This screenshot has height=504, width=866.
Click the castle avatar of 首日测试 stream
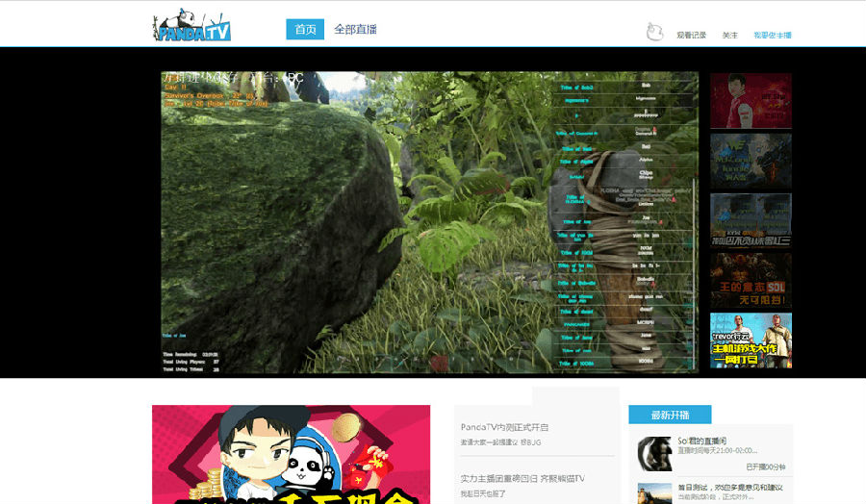(654, 493)
